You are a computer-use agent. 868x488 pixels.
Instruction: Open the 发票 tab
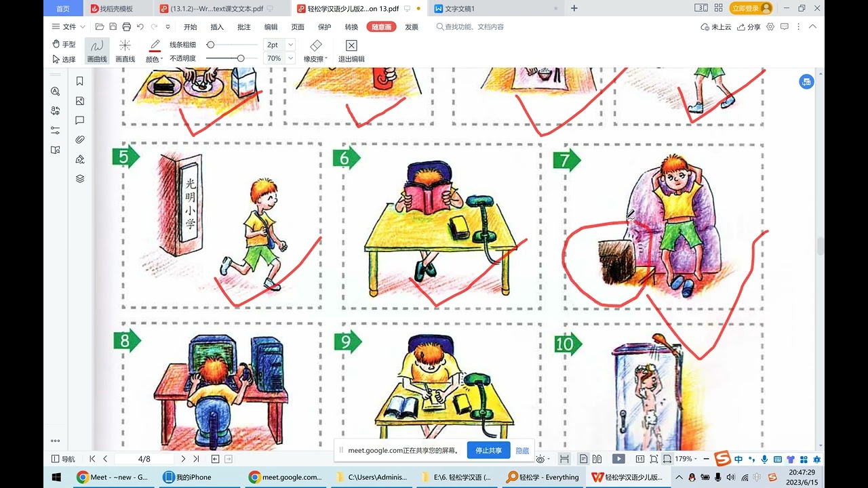(x=412, y=27)
